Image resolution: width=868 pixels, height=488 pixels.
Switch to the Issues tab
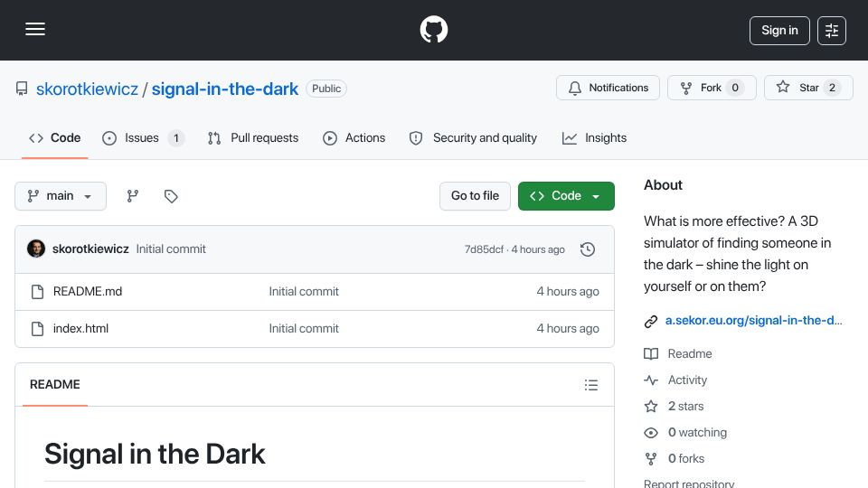pos(144,137)
